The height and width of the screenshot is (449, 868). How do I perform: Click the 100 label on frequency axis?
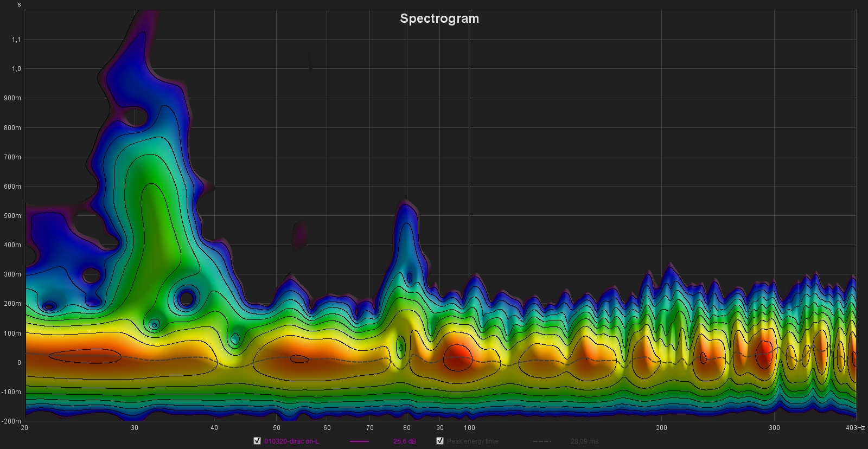pyautogui.click(x=469, y=428)
